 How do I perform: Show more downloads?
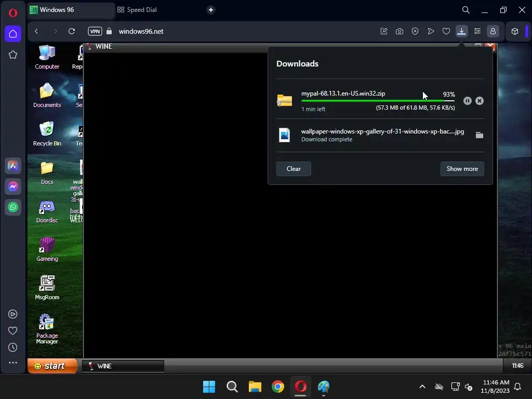[462, 169]
